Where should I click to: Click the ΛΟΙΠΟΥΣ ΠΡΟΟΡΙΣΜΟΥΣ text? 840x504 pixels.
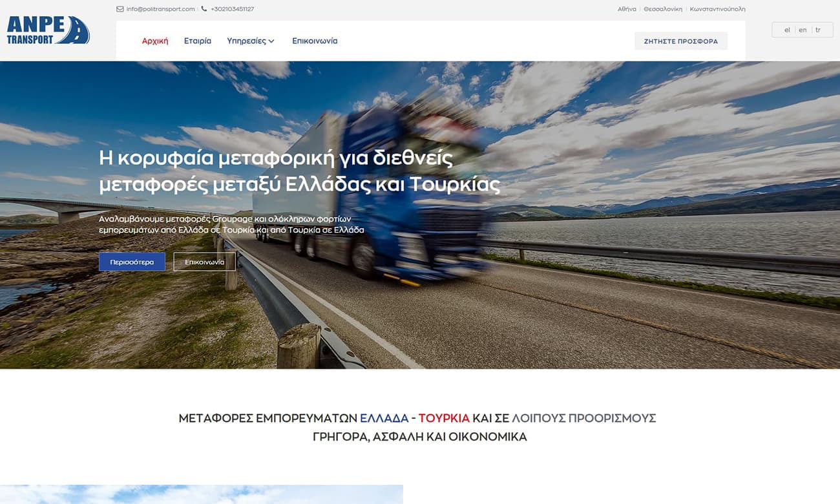click(584, 418)
